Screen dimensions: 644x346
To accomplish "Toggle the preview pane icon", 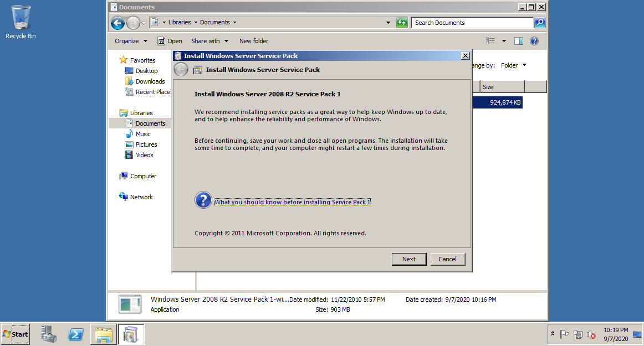I will [519, 40].
